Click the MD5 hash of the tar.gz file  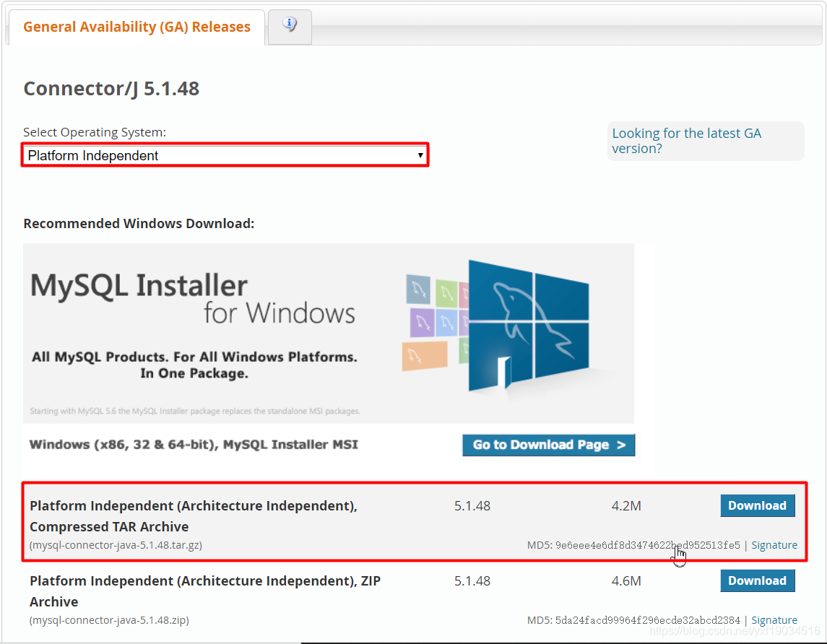(x=648, y=545)
